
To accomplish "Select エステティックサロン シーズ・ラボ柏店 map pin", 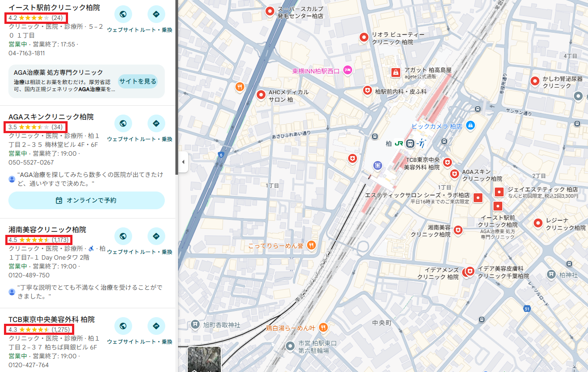I will 478,198.
